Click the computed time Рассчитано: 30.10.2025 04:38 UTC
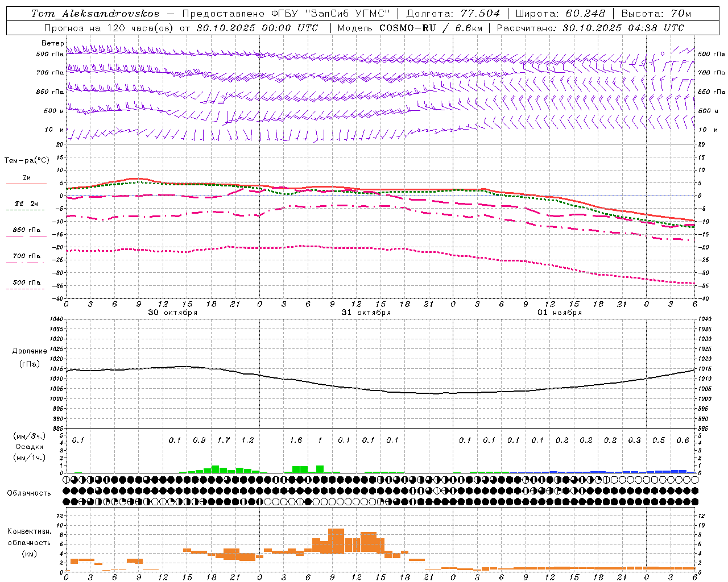Image resolution: width=728 pixels, height=582 pixels. tap(590, 28)
